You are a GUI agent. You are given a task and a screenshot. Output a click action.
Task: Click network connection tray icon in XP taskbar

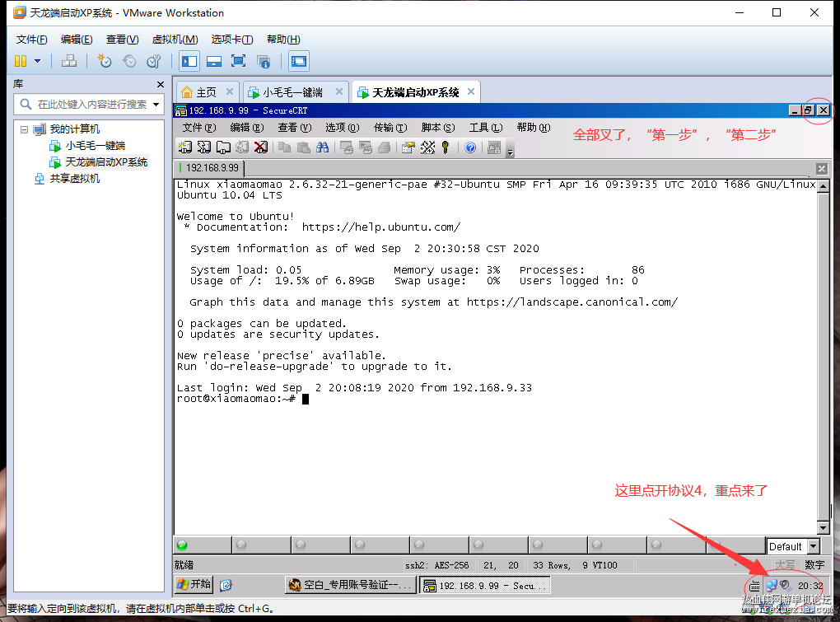[x=771, y=586]
